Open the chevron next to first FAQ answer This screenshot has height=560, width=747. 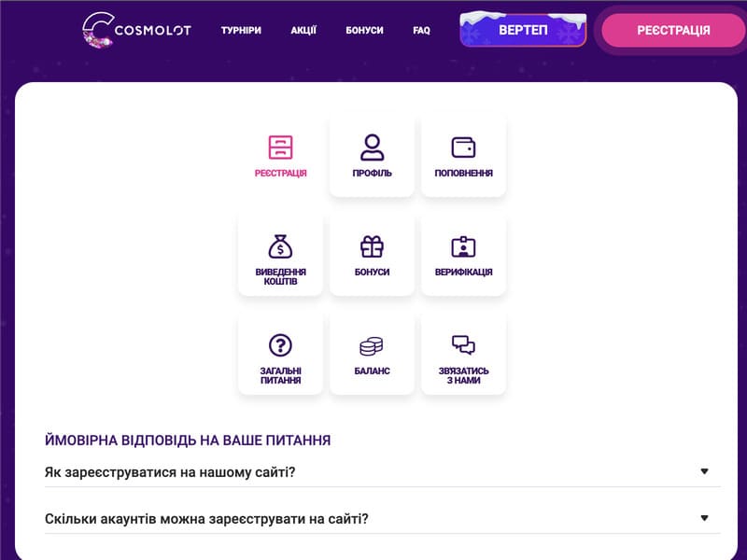[x=706, y=471]
